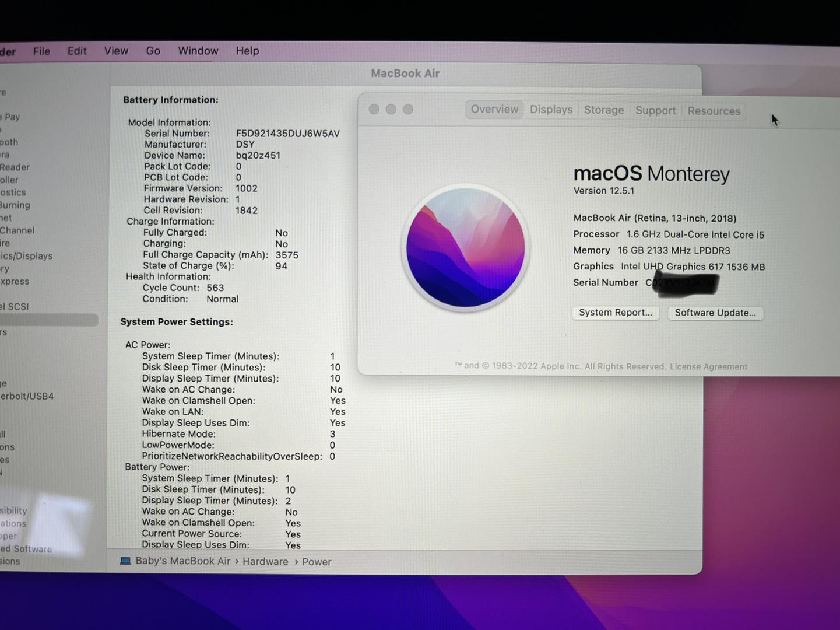
Task: Click Hardware in the path bar
Action: point(265,562)
